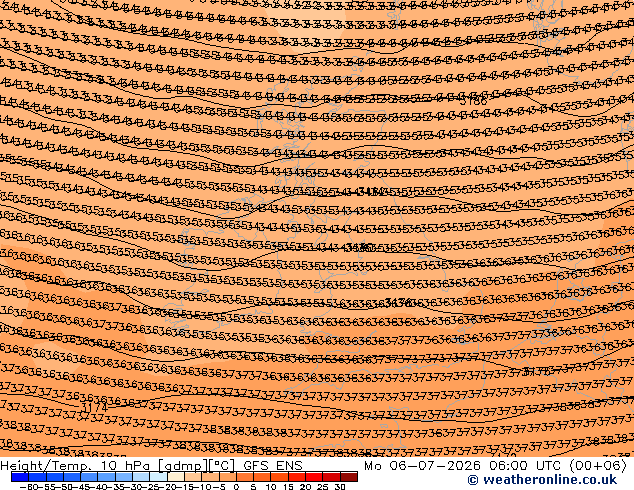Click the dark maroon legend swatch at far right

349,477
